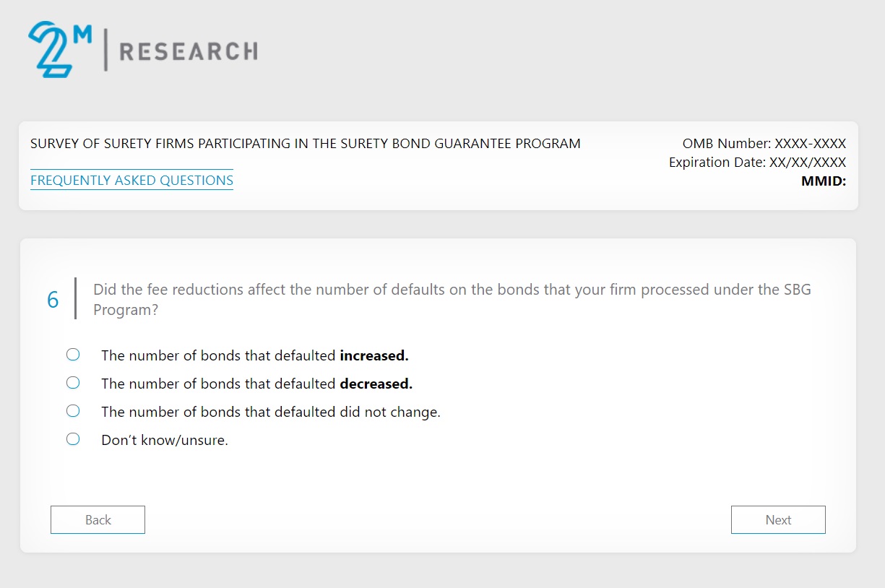885x588 pixels.
Task: Click the "did not change" option label text
Action: [270, 412]
